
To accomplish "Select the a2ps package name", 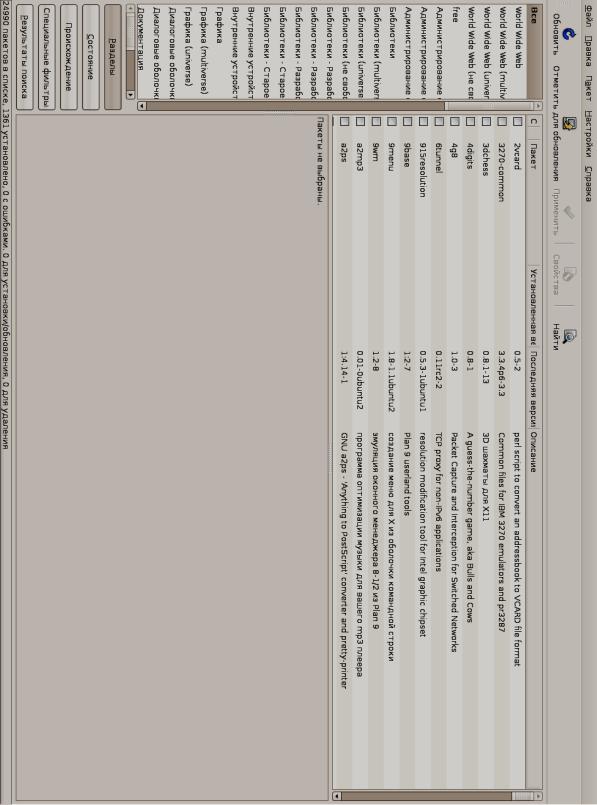I will (344, 153).
